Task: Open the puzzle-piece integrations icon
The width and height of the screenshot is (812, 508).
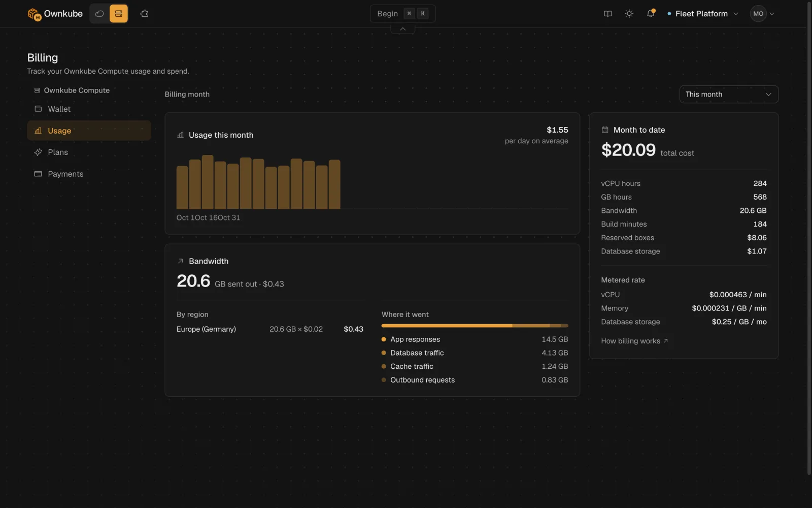Action: 145,14
